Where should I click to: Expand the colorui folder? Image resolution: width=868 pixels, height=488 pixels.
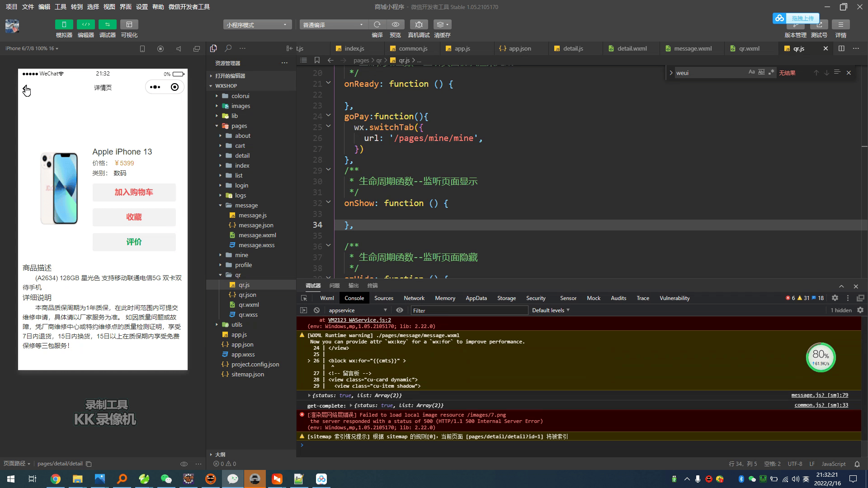pyautogui.click(x=240, y=96)
